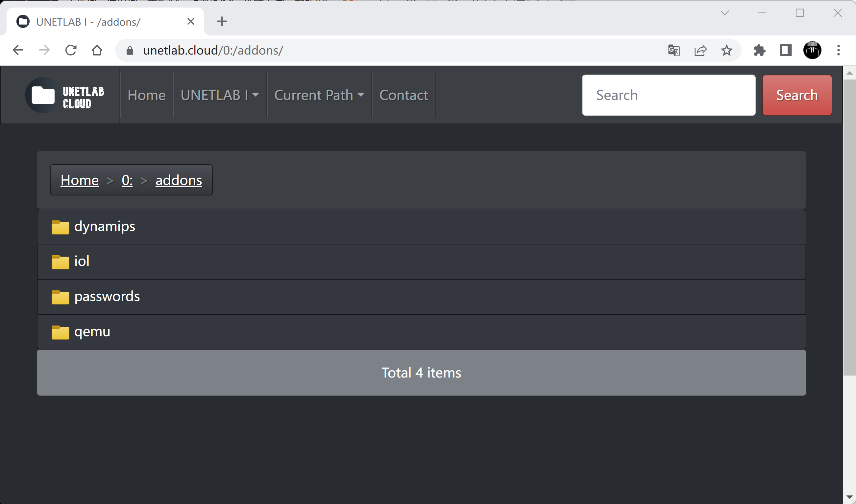The width and height of the screenshot is (856, 504).
Task: Click the 0: breadcrumb link
Action: tap(127, 180)
